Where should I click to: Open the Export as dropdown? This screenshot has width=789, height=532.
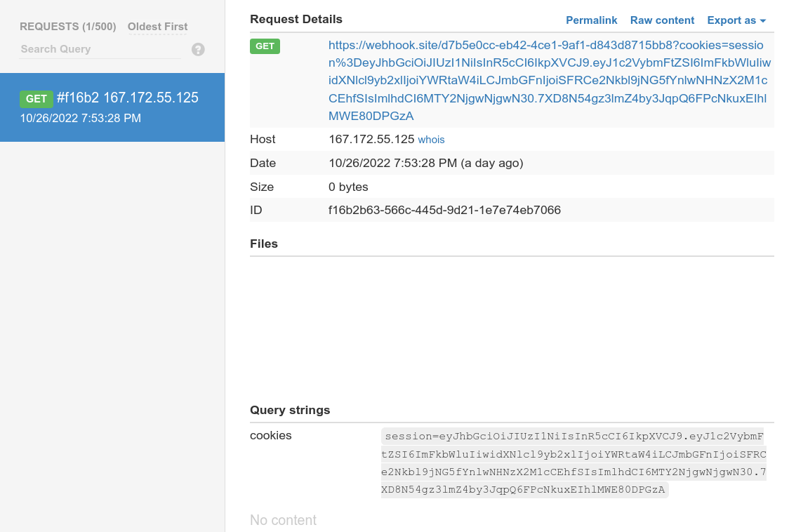(736, 20)
